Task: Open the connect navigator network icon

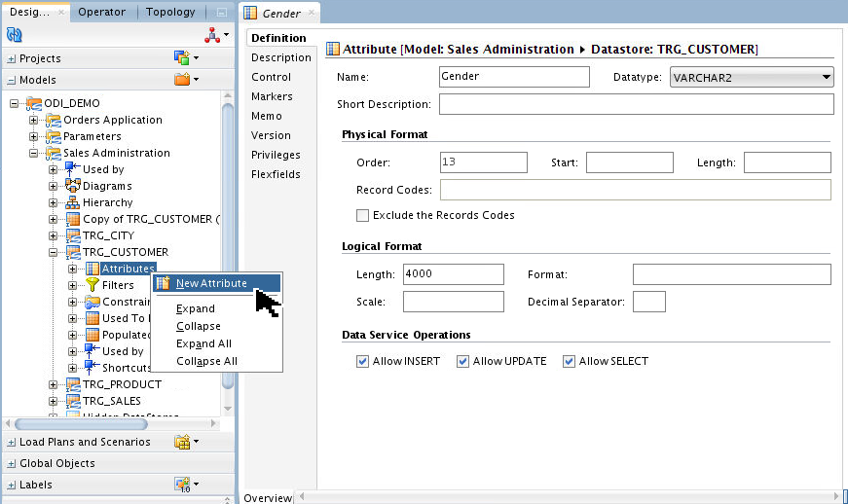Action: coord(212,36)
